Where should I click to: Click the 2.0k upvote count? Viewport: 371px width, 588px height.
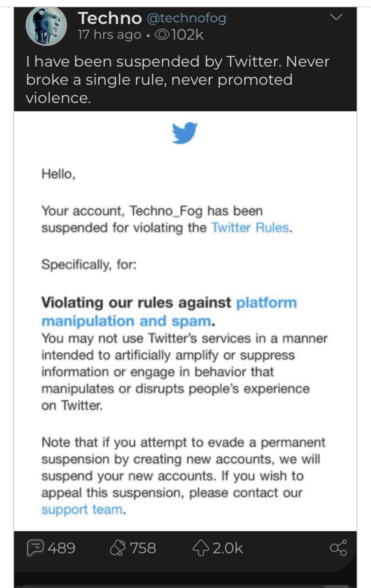click(x=228, y=548)
